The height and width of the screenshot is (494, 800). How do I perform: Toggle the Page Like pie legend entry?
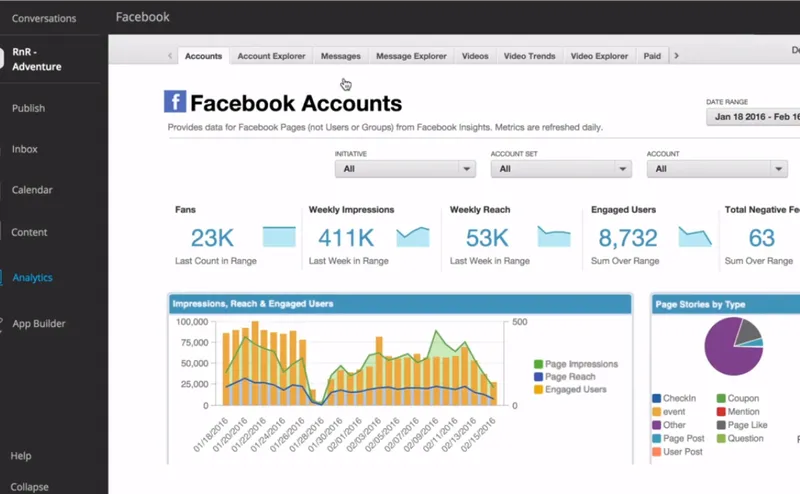click(x=742, y=425)
